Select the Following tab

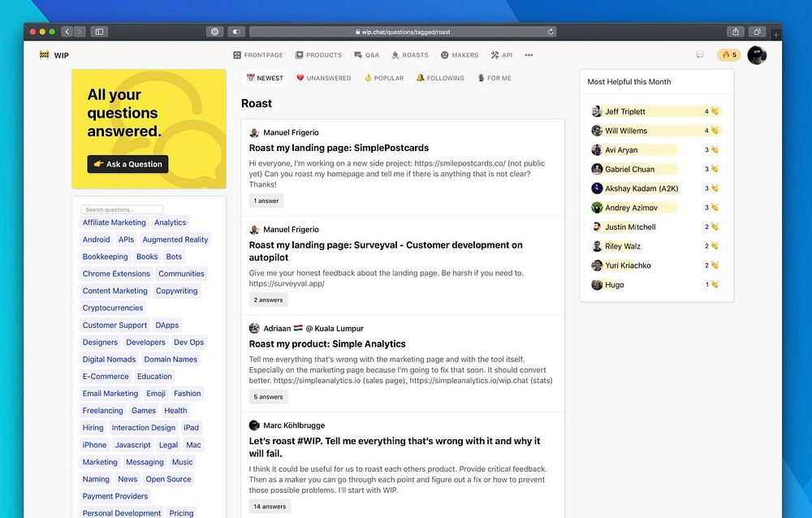click(440, 78)
